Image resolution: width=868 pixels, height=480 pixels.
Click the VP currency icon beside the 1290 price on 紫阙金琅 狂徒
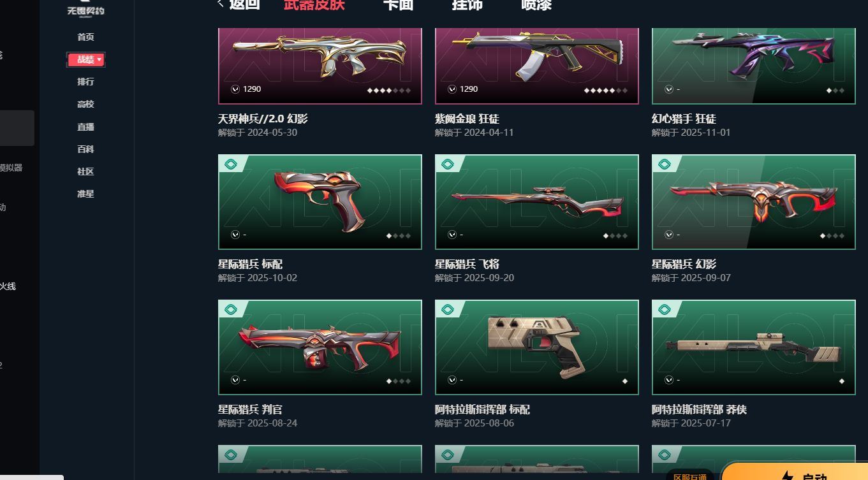tap(452, 89)
